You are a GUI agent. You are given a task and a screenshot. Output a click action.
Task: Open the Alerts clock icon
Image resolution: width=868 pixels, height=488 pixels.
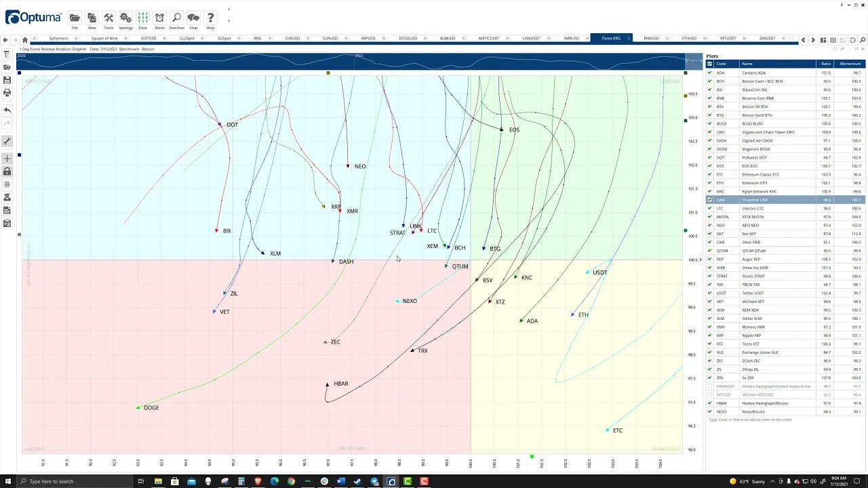159,18
